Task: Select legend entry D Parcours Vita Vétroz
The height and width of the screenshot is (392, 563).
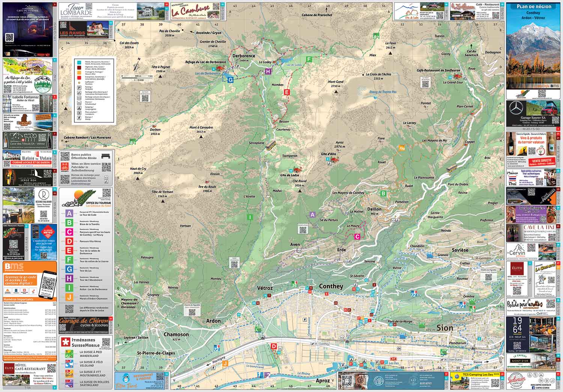Action: [x=86, y=241]
